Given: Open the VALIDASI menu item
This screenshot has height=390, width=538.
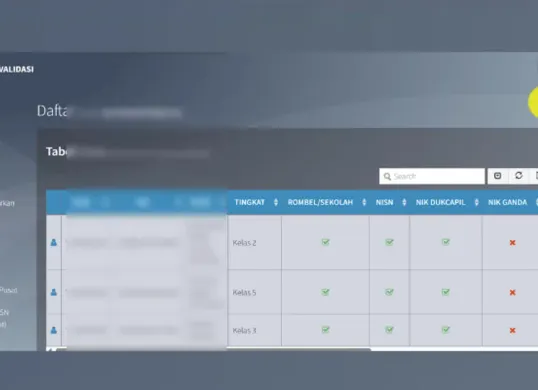Looking at the screenshot, I should click(x=16, y=69).
